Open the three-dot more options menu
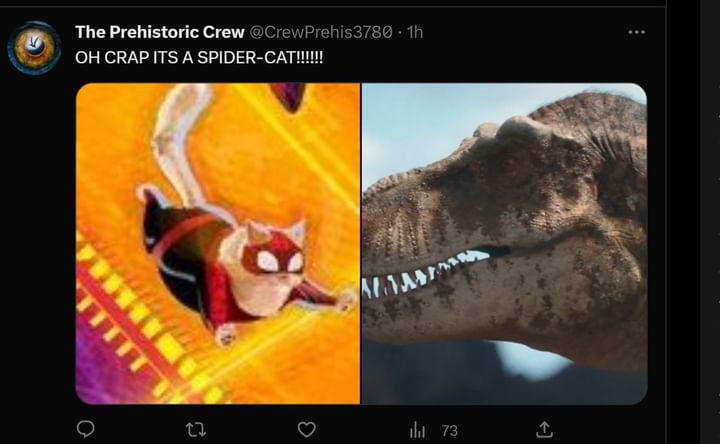The image size is (720, 444). (x=636, y=32)
